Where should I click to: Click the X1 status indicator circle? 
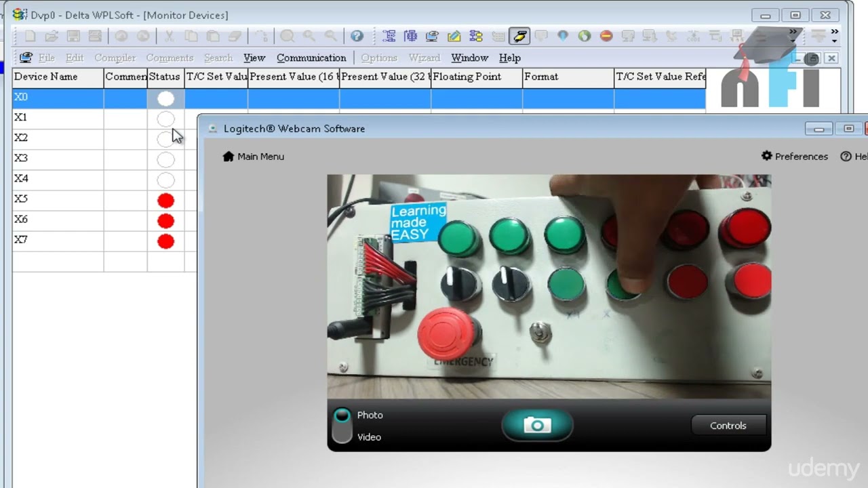[165, 119]
